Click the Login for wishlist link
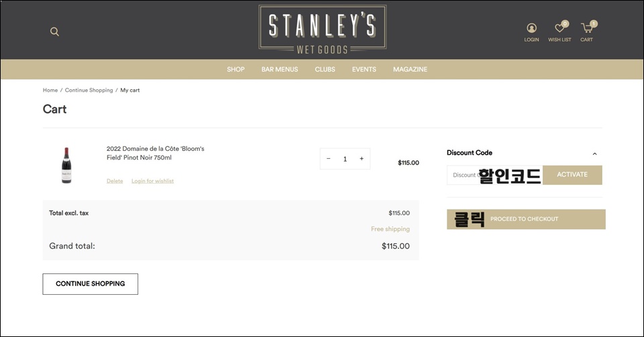644x337 pixels. point(152,181)
